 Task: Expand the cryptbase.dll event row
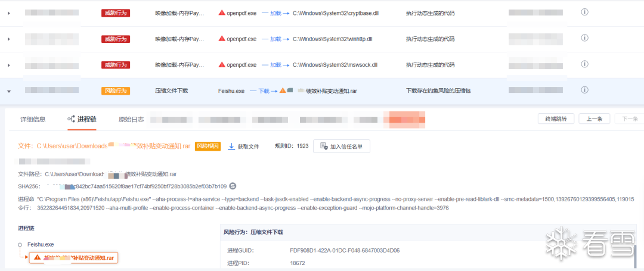pyautogui.click(x=8, y=13)
